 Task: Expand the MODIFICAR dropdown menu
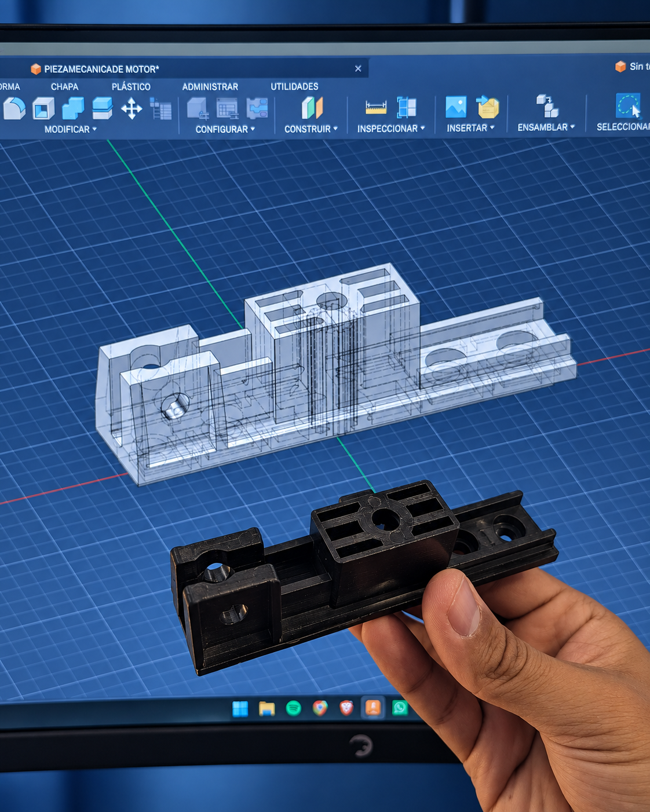tap(71, 129)
